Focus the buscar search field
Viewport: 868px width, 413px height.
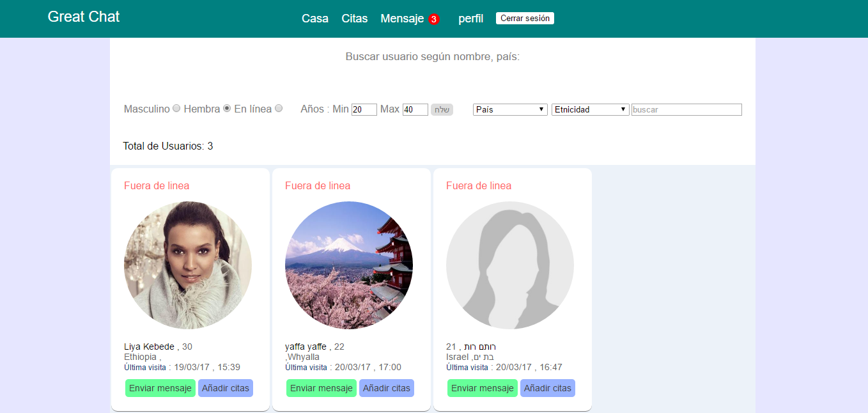(x=686, y=109)
